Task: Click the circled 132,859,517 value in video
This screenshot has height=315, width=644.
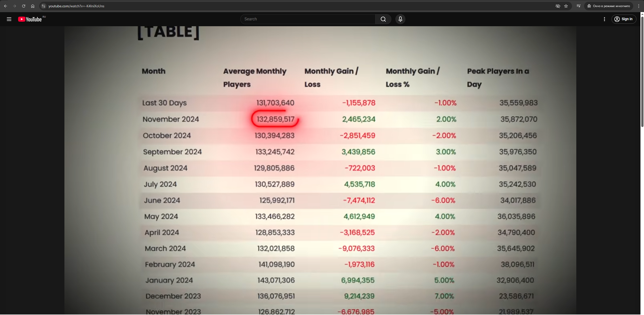Action: tap(275, 119)
